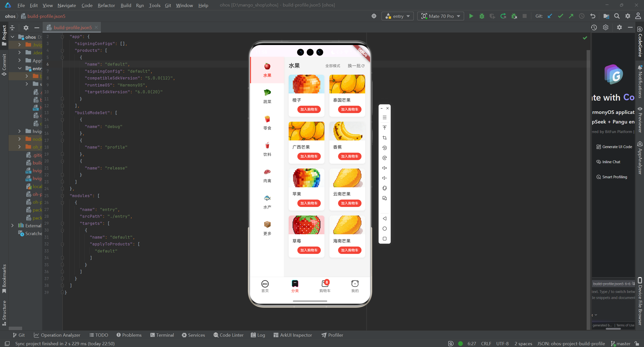Open Search Everywhere magnifier icon
The image size is (644, 347).
click(x=617, y=16)
